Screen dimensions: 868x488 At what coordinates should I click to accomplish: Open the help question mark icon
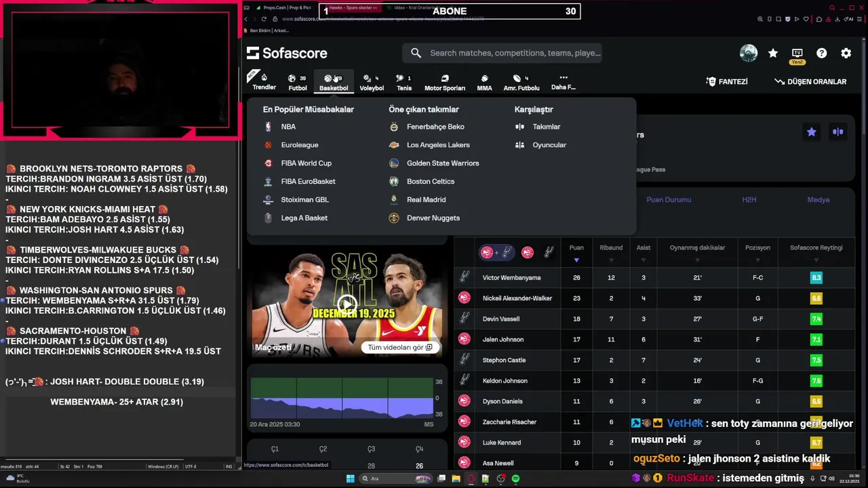click(822, 53)
